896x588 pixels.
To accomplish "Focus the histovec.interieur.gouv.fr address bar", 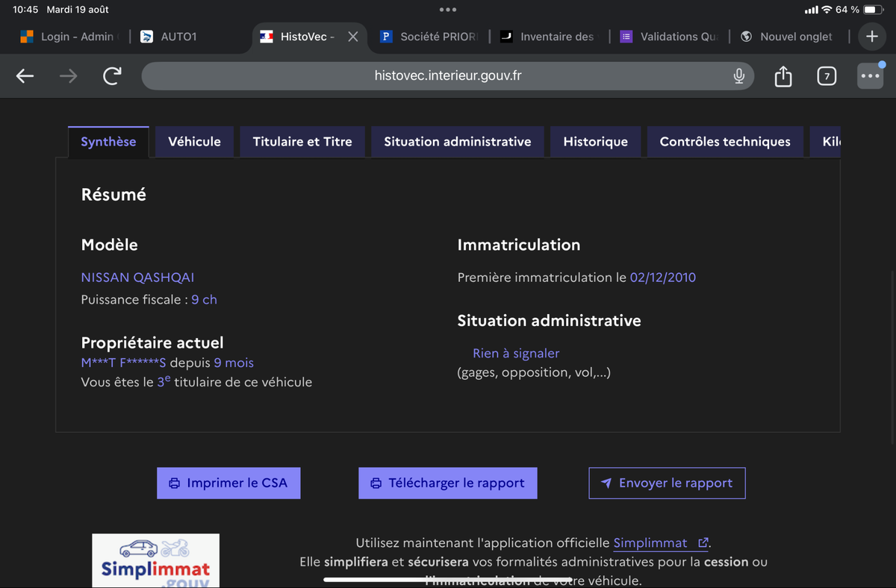I will [x=448, y=76].
